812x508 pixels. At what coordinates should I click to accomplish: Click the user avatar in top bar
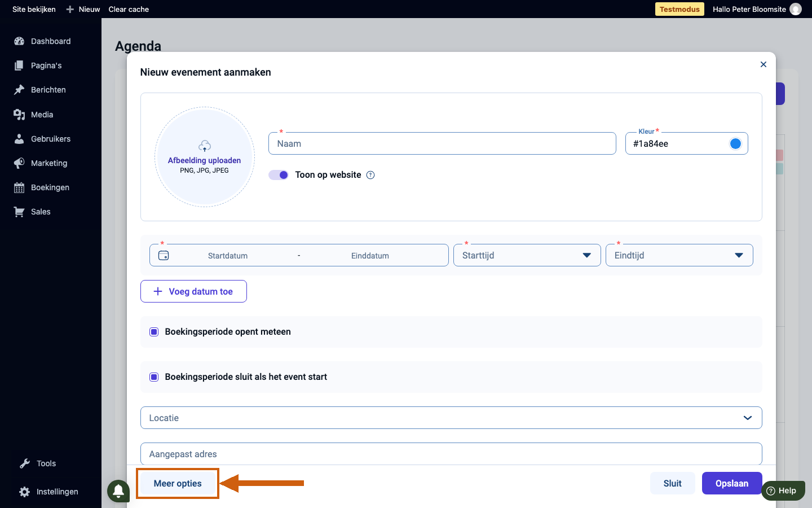point(796,9)
